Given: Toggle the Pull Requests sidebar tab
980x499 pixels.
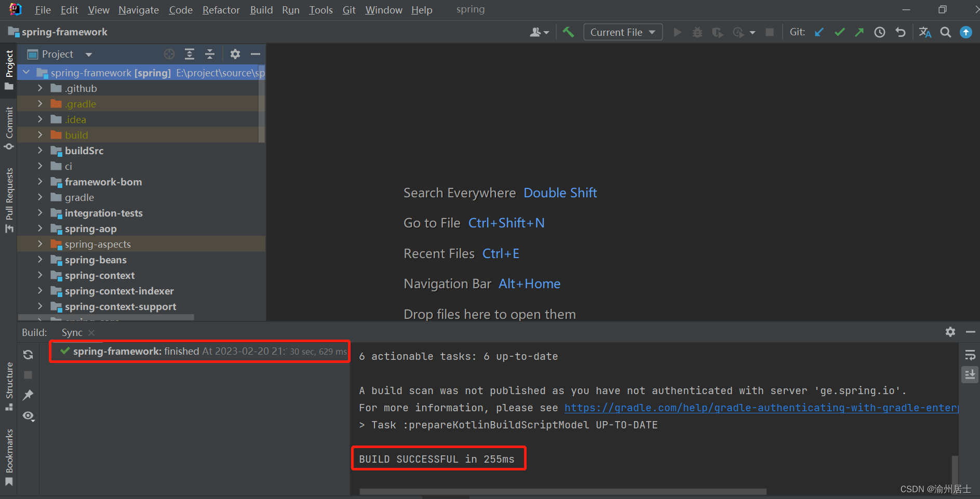Looking at the screenshot, I should [9, 200].
